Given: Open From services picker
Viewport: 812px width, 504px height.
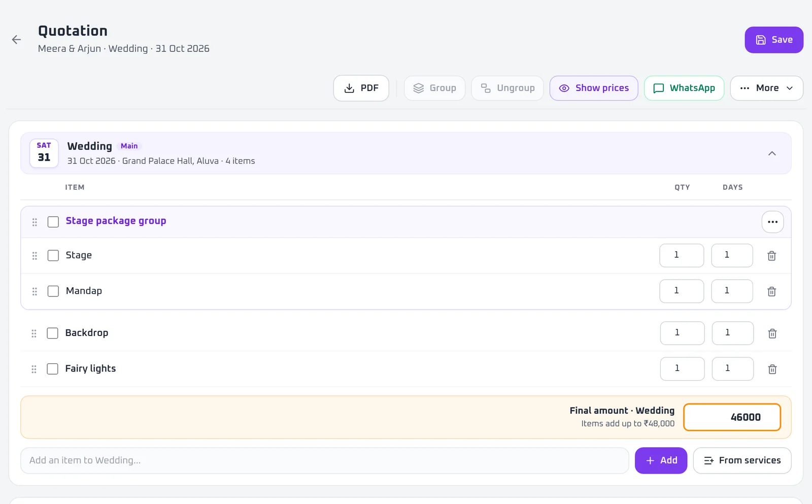Looking at the screenshot, I should [x=742, y=460].
